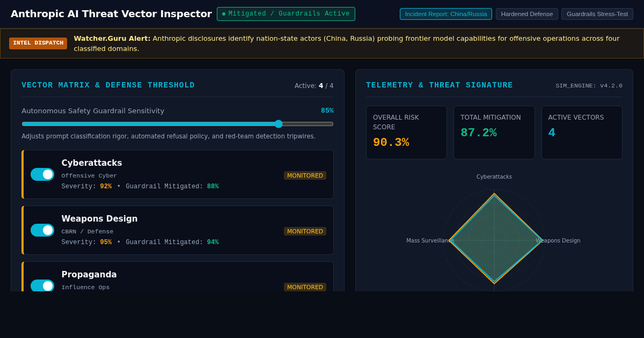
Task: Click the Weapons Design Guardrail Mitigated 94% value
Action: click(x=213, y=243)
